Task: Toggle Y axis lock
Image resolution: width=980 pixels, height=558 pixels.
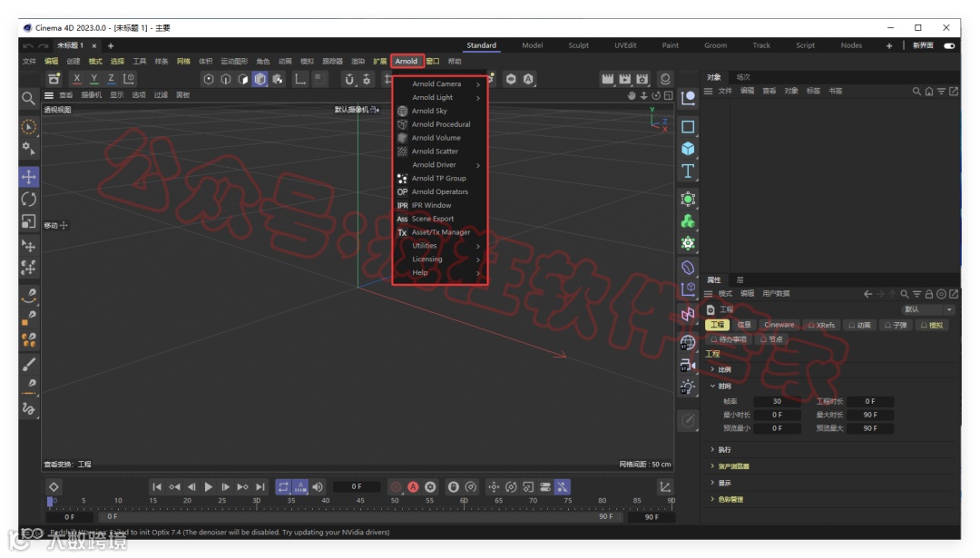Action: (93, 79)
